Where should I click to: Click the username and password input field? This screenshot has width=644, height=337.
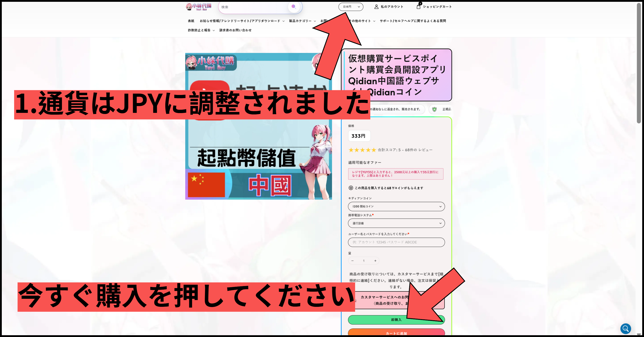click(x=396, y=242)
